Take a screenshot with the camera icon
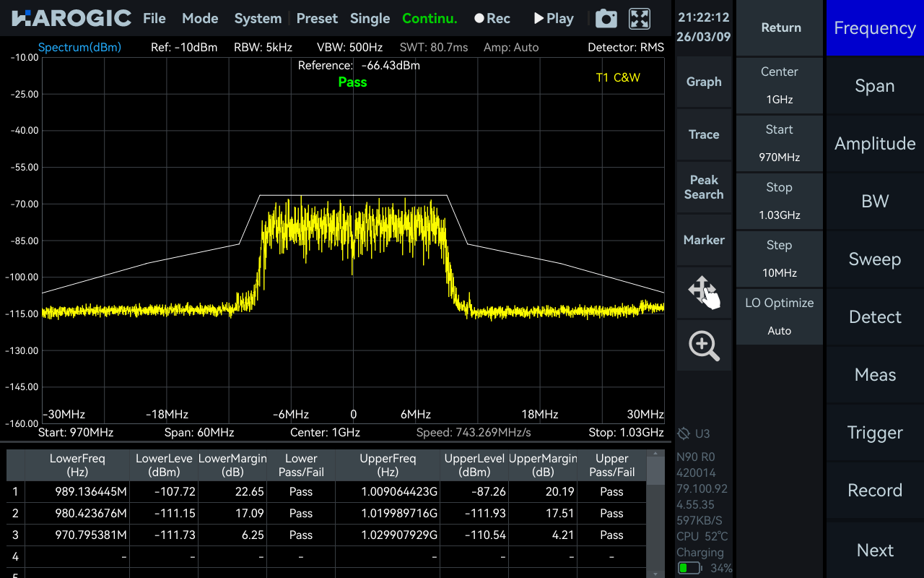 pos(606,18)
